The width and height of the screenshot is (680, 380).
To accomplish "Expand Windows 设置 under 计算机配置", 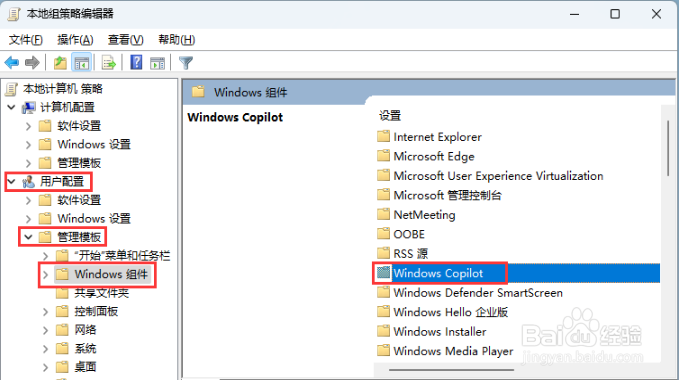I will 29,144.
